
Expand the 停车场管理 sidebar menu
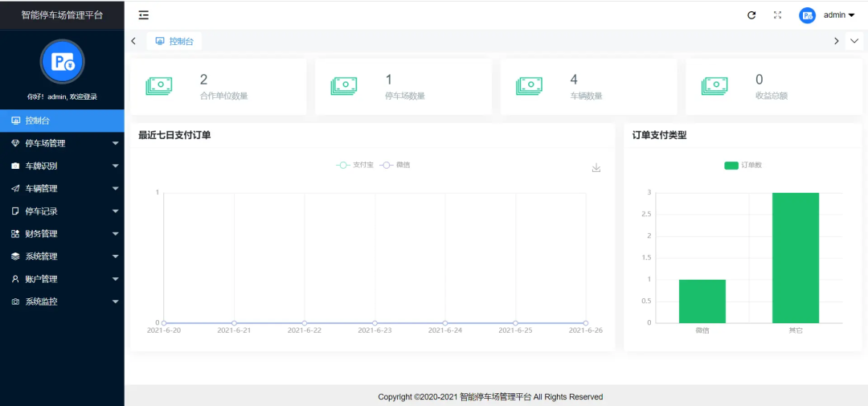click(x=63, y=143)
